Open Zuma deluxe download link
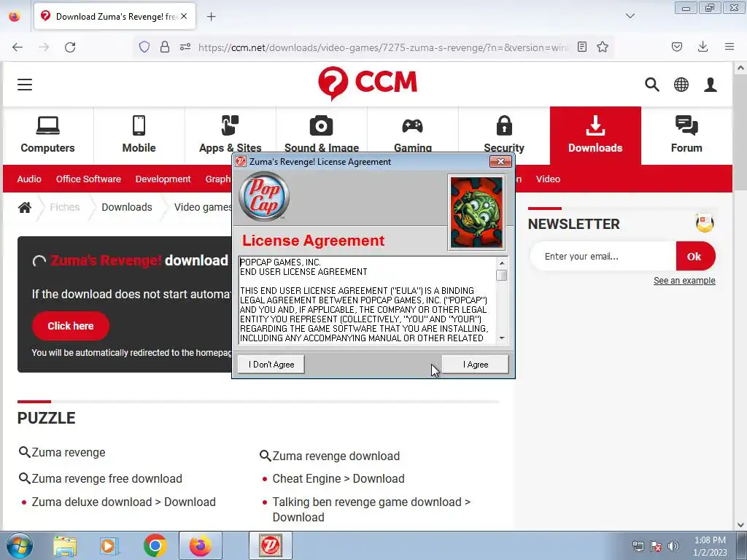The width and height of the screenshot is (747, 560). coord(124,502)
